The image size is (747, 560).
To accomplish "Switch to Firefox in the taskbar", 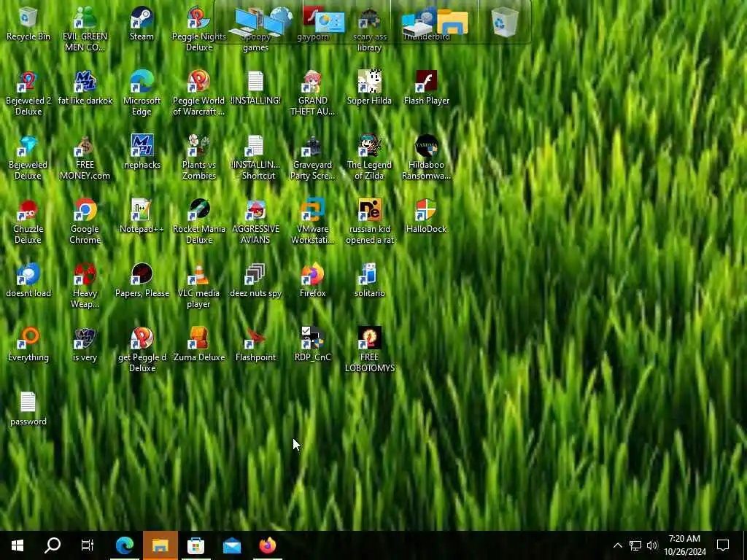I will tap(267, 545).
